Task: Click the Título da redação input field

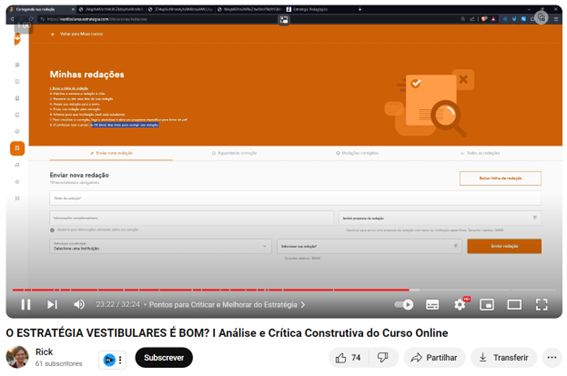Action: coord(295,198)
